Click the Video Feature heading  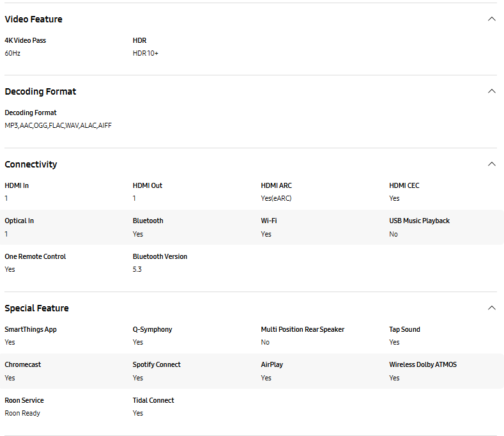[x=33, y=19]
